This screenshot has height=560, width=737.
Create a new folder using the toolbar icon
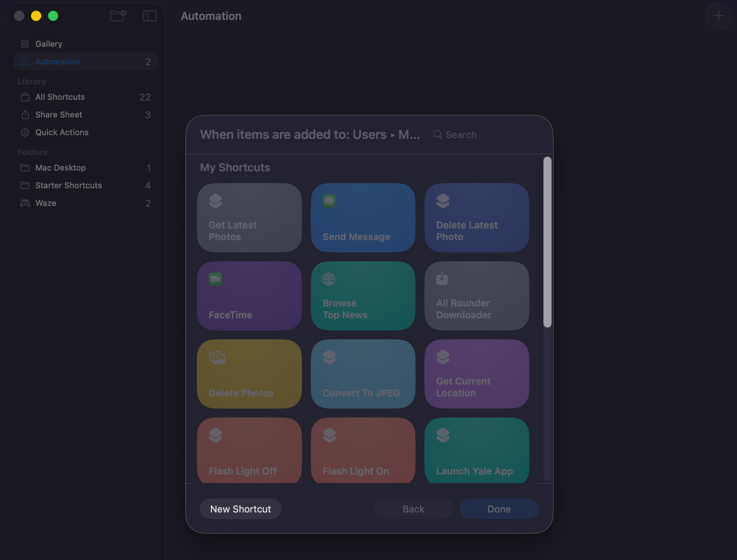tap(118, 16)
